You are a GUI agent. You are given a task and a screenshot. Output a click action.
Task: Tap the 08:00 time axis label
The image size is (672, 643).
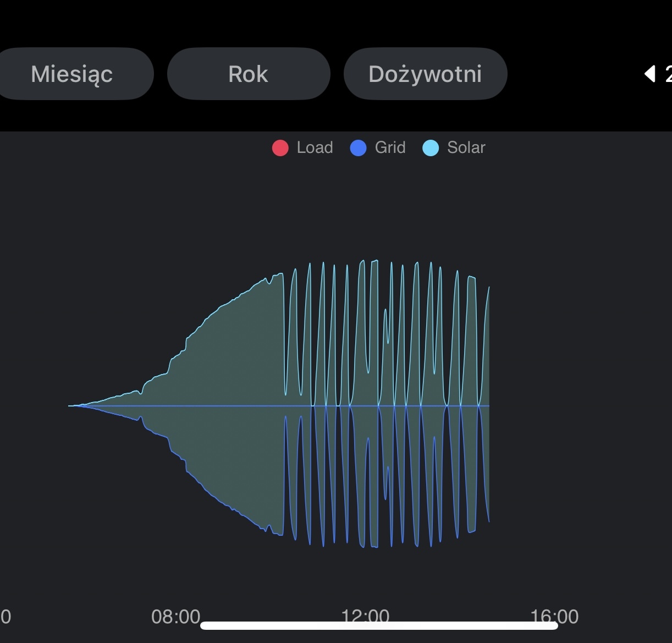175,616
